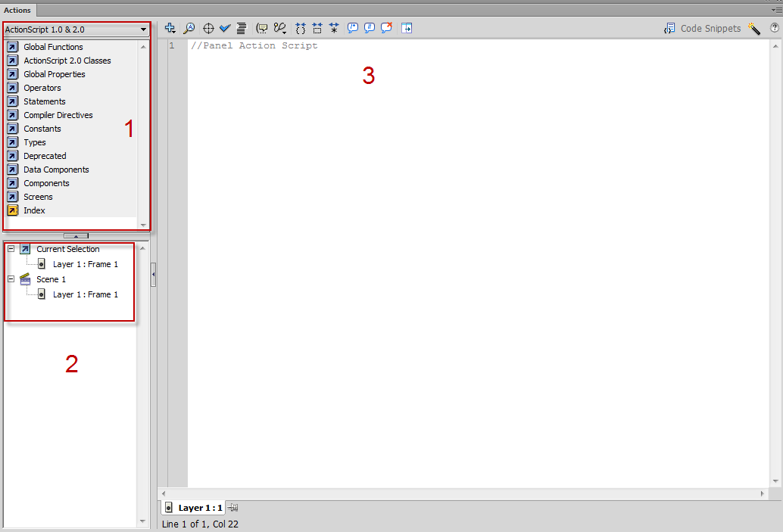Select the Scene 1 label in the script navigator
The image size is (783, 532).
pos(51,279)
